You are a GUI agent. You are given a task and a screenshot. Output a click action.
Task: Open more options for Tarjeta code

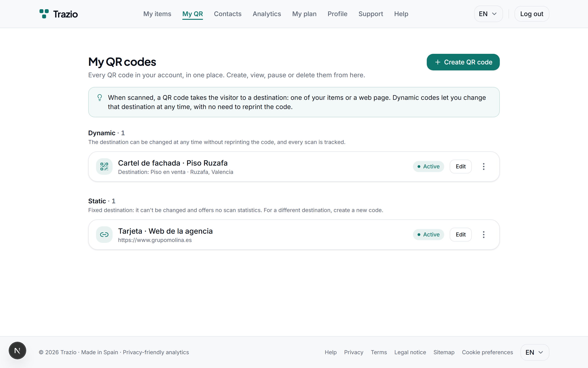(483, 235)
